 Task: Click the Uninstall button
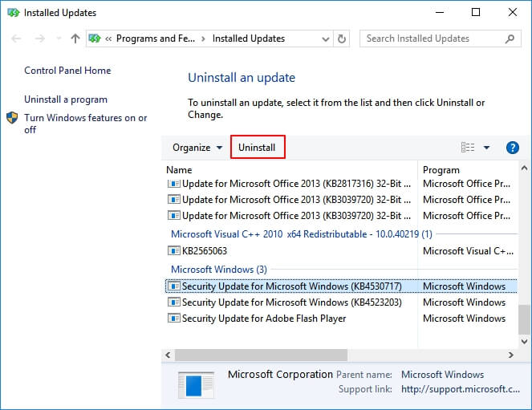[257, 148]
